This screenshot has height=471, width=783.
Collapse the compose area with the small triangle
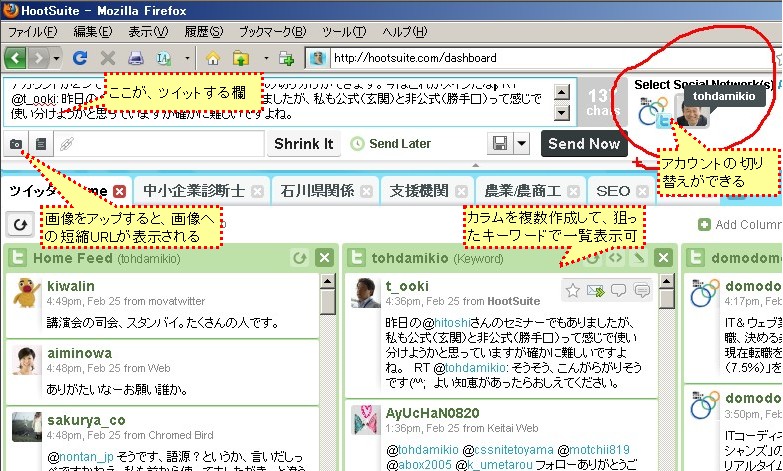click(x=475, y=165)
